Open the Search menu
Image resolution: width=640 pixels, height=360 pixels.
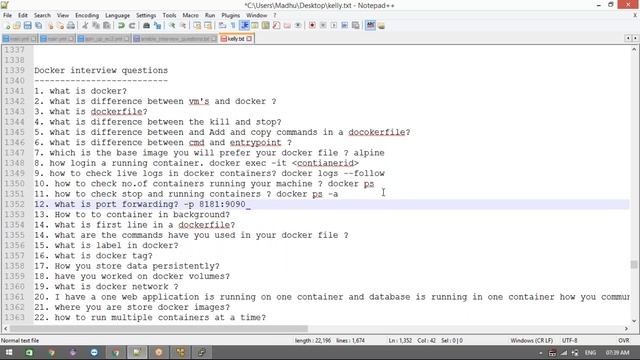click(42, 16)
